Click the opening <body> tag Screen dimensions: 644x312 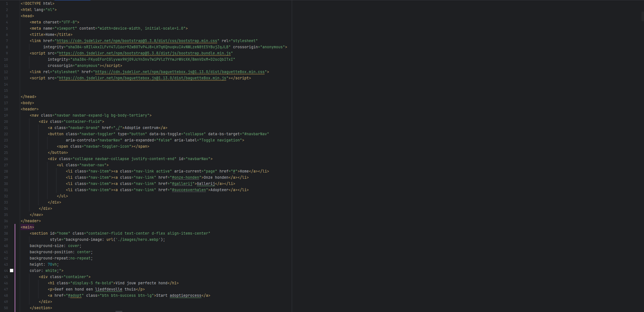click(27, 103)
